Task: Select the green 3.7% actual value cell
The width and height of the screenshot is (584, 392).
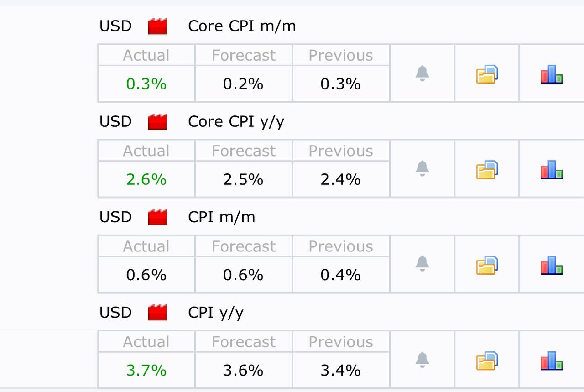Action: (x=146, y=370)
